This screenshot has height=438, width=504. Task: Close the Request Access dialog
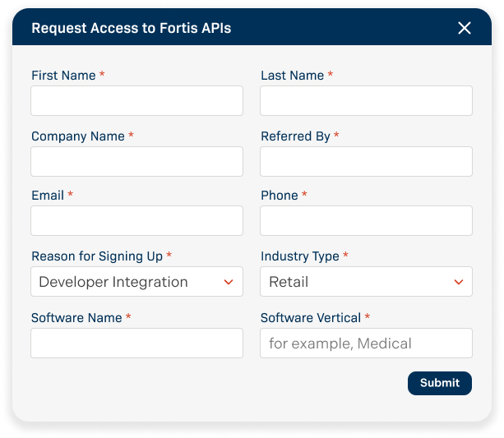[x=465, y=29]
